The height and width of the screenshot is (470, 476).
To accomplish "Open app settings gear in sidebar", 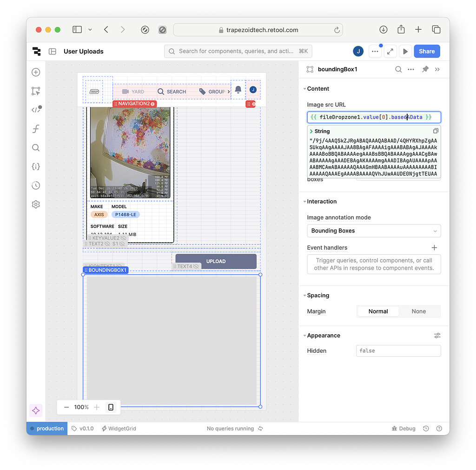I will (36, 204).
